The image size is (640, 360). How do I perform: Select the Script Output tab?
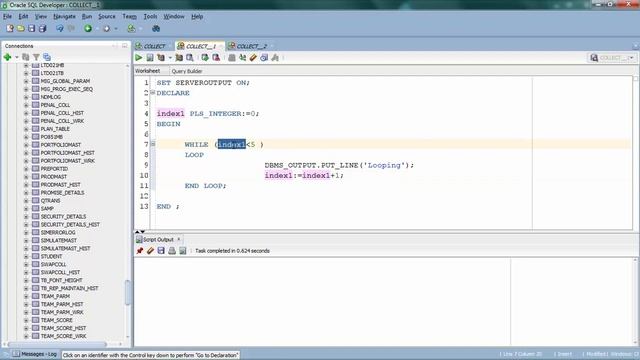[x=158, y=240]
